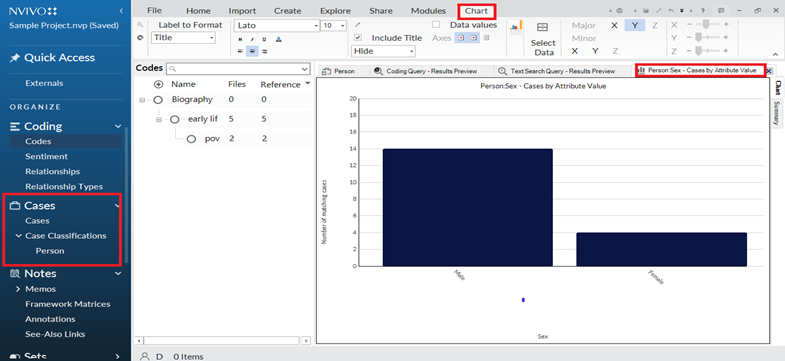The width and height of the screenshot is (785, 361).
Task: Open the Lato font dropdown
Action: click(x=317, y=26)
